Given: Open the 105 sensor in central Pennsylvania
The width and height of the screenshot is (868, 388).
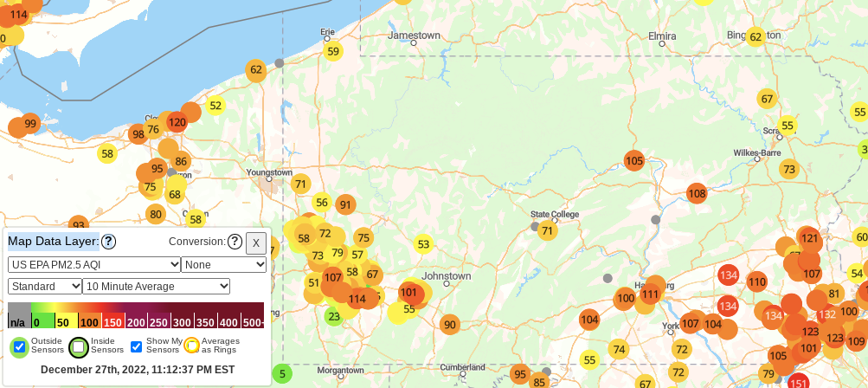Looking at the screenshot, I should 634,160.
